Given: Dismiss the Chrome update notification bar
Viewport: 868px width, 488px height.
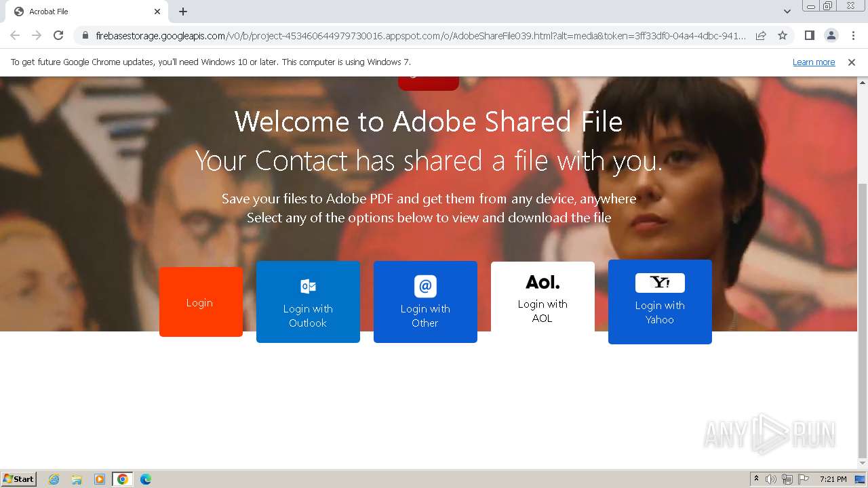Looking at the screenshot, I should [x=852, y=62].
